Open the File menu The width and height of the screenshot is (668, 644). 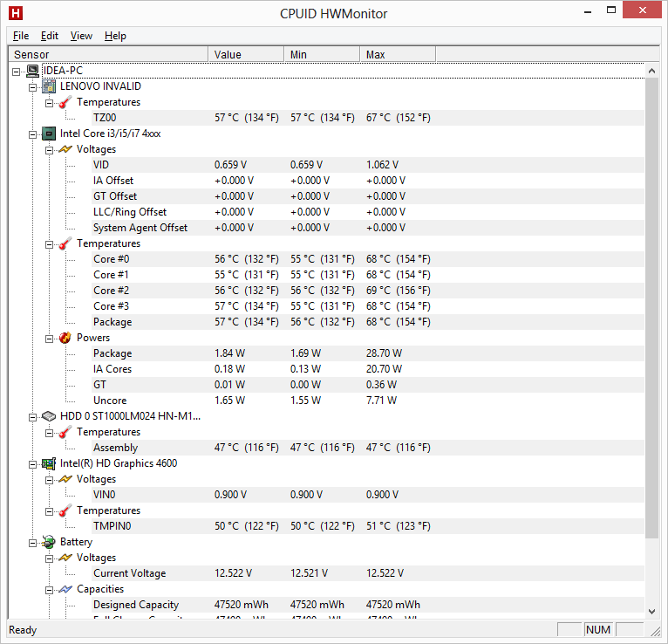[21, 36]
